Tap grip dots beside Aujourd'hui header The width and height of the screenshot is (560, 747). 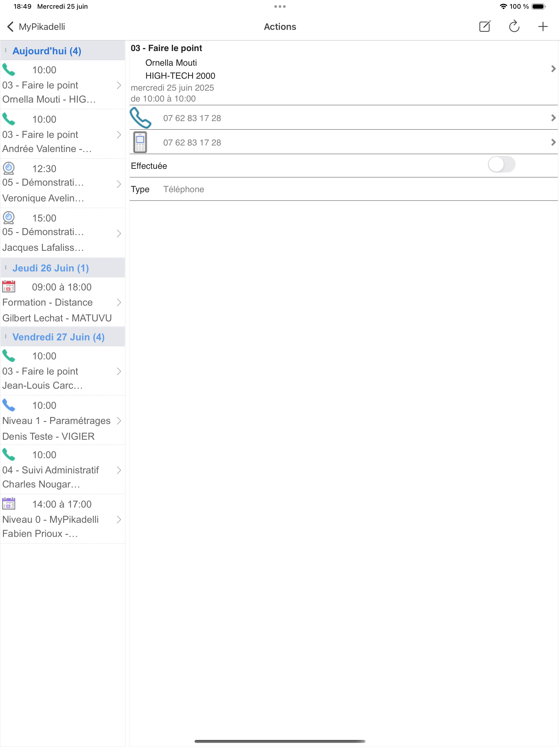coord(6,51)
